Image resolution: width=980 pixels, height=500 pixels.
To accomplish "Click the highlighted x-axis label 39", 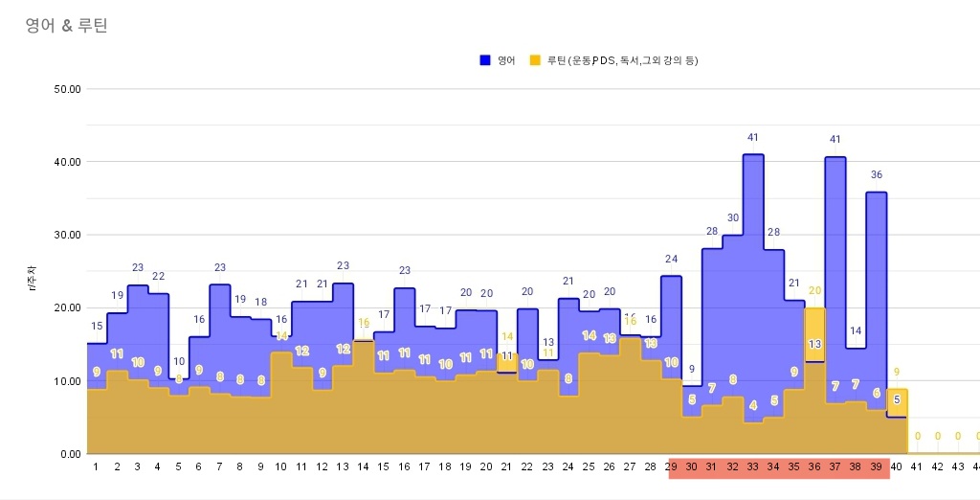I will click(x=877, y=466).
